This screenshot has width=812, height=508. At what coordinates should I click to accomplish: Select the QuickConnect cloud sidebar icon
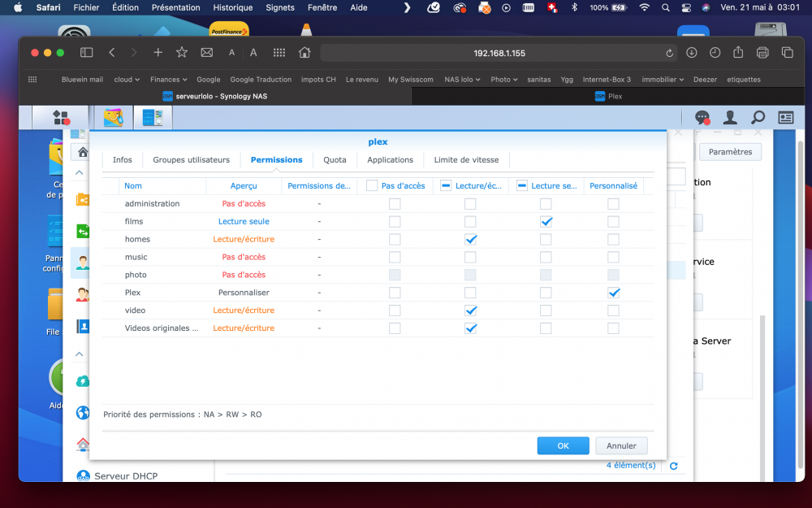tap(83, 381)
